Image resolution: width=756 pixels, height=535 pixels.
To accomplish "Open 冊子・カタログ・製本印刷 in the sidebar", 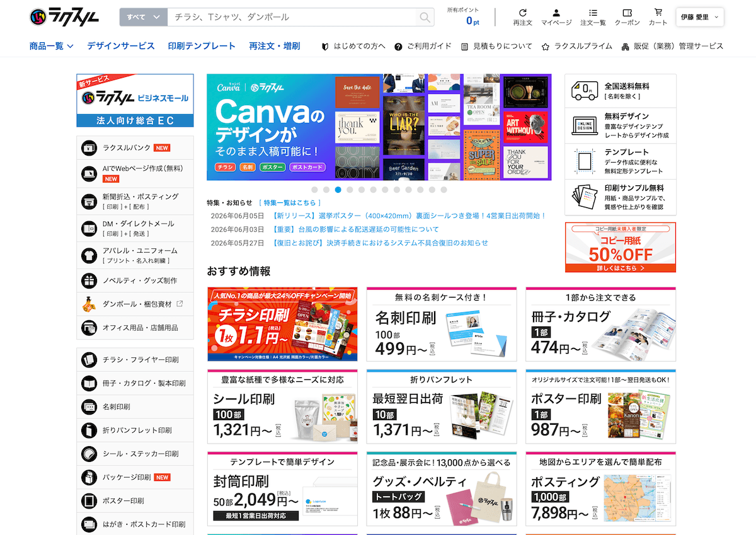I will click(x=135, y=383).
